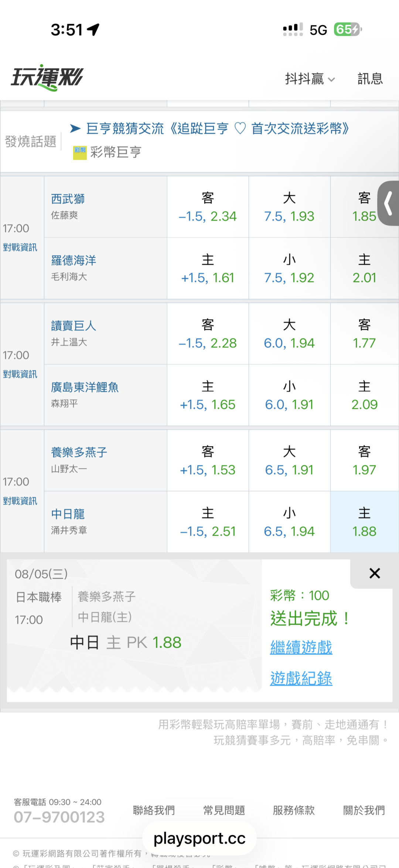This screenshot has width=399, height=868.
Task: Deselect 中日龍 home PK 1.88 cell
Action: click(x=364, y=522)
